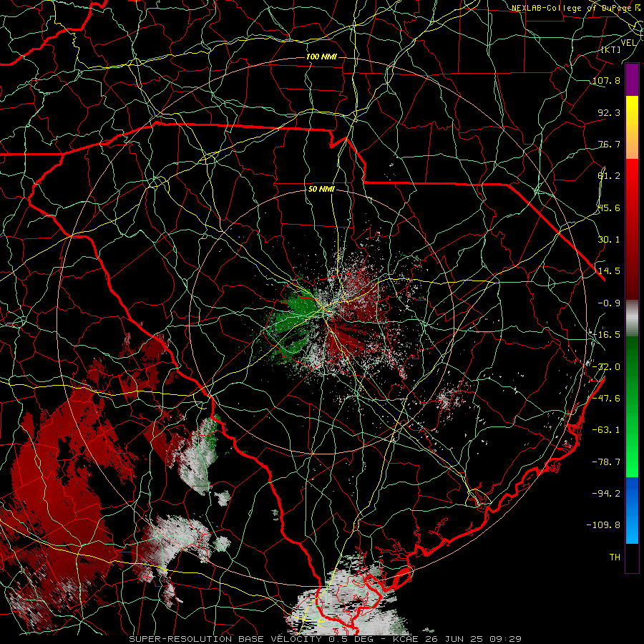
Task: Click the -109.8 legend value
Action: point(603,525)
